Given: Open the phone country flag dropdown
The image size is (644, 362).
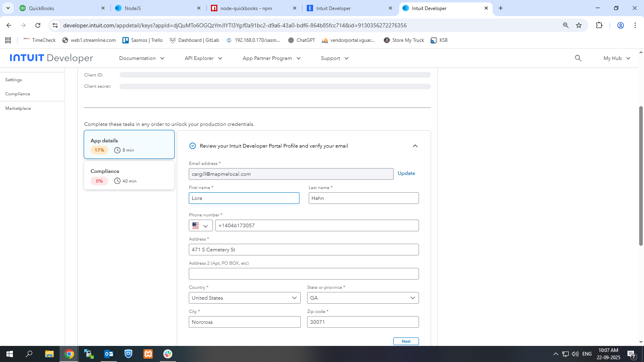Looking at the screenshot, I should click(200, 226).
